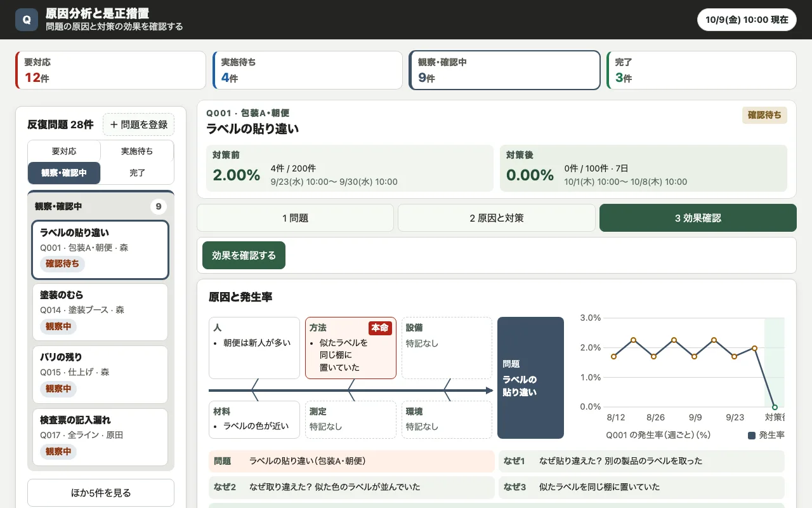Image resolution: width=812 pixels, height=508 pixels.
Task: Click the 問題 row under the diagram
Action: click(351, 461)
